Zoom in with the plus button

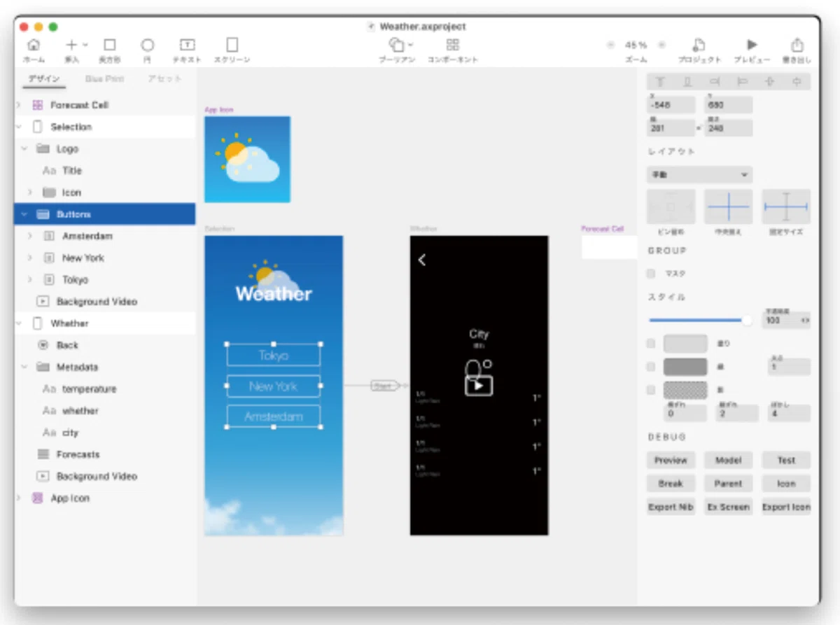[661, 45]
